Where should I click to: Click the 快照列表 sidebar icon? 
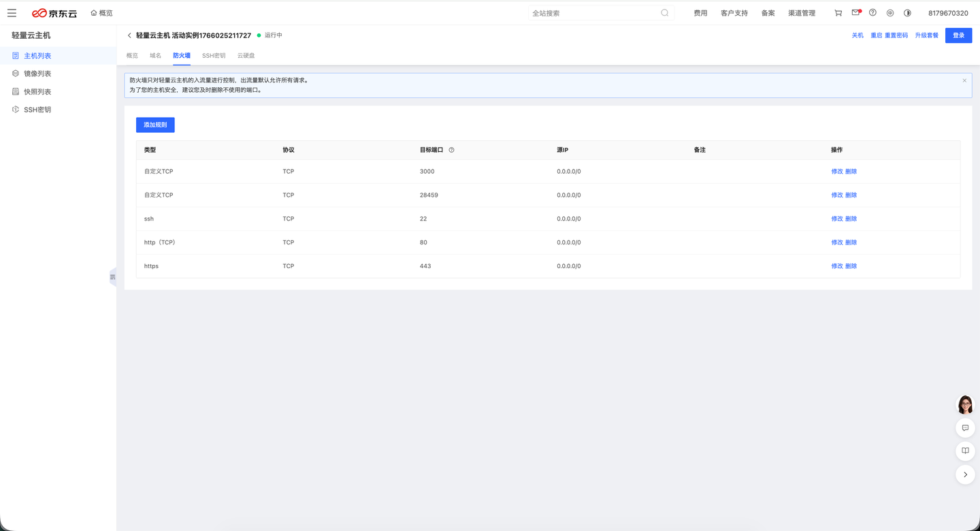(x=16, y=91)
